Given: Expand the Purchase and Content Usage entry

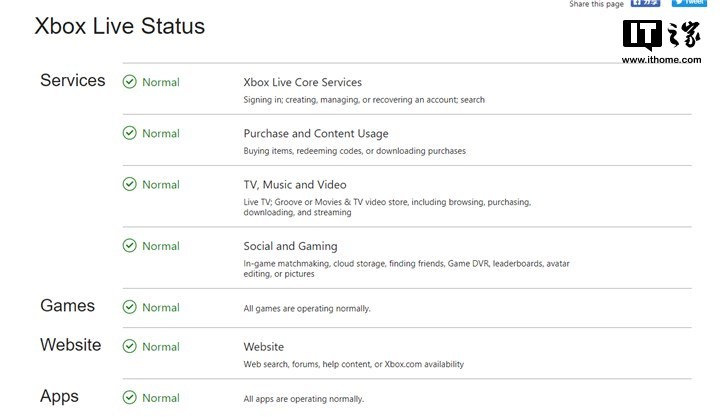Looking at the screenshot, I should pos(316,133).
